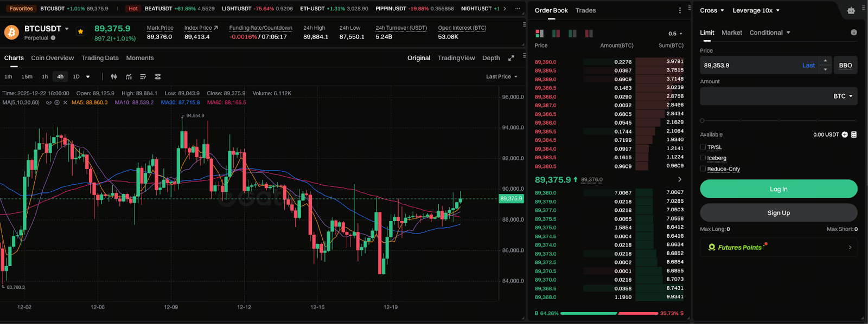Click the Sign Up button
This screenshot has height=324, width=868.
[778, 212]
